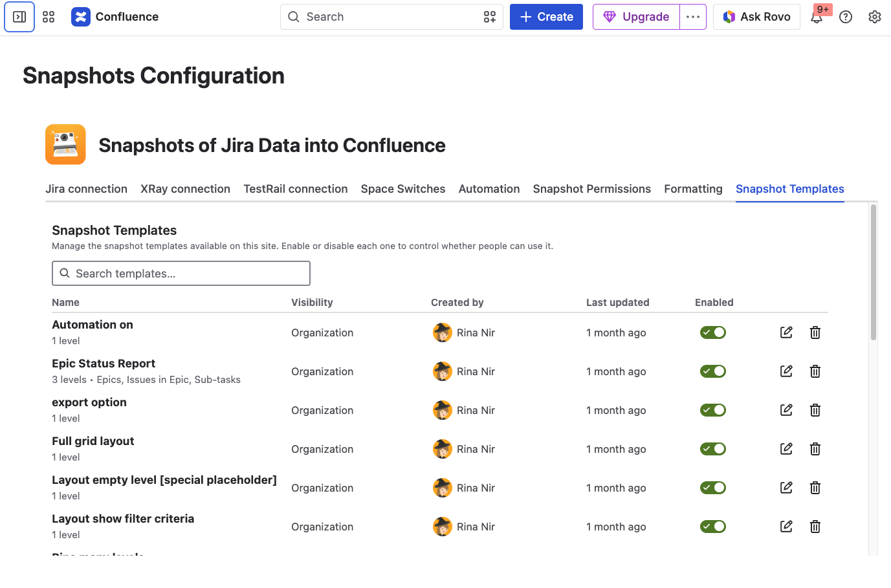
Task: Disable Layout empty level toggle
Action: 713,488
